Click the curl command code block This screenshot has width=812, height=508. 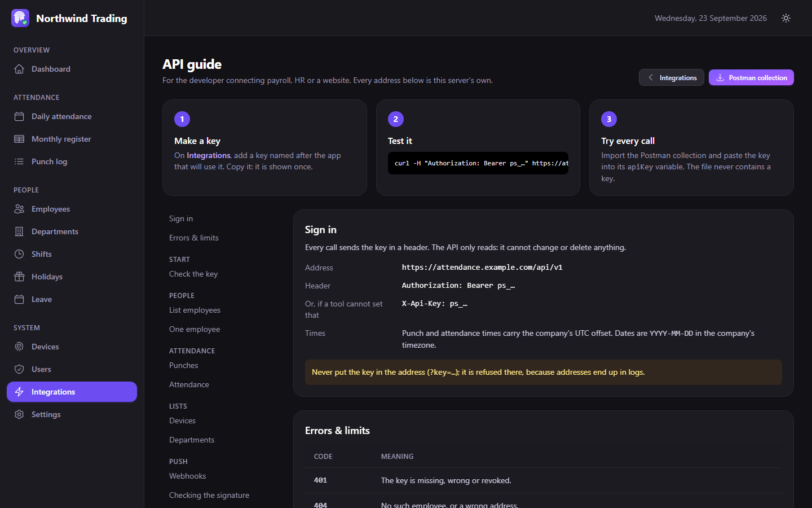pyautogui.click(x=478, y=163)
